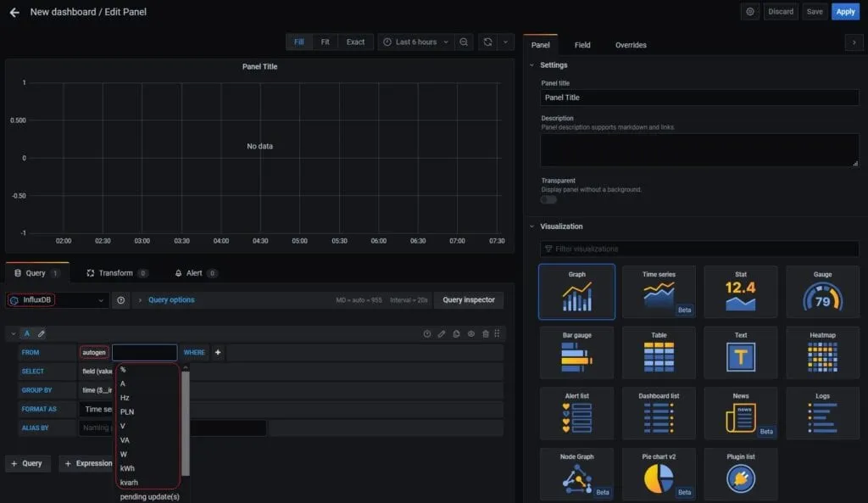Open the refresh interval dropdown arrow
Screen dimensions: 868x503
pos(505,42)
